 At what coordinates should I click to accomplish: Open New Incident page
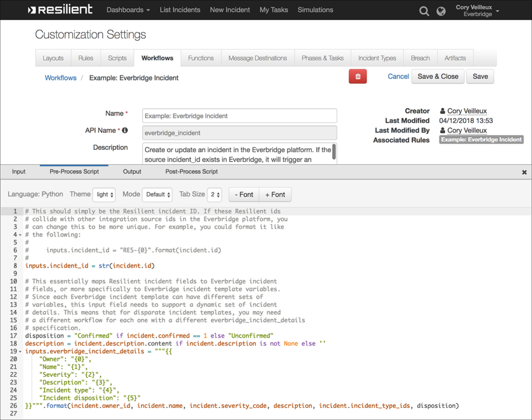coord(230,10)
